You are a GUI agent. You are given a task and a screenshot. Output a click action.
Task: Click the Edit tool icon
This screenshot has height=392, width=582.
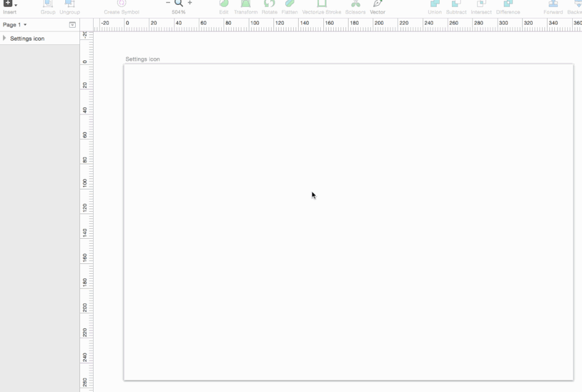tap(224, 4)
